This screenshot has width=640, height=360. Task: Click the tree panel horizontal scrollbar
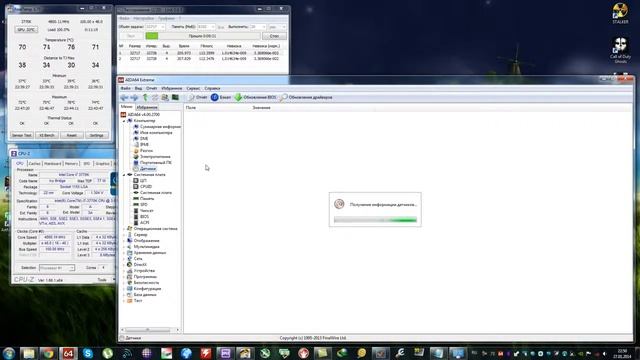tap(151, 329)
